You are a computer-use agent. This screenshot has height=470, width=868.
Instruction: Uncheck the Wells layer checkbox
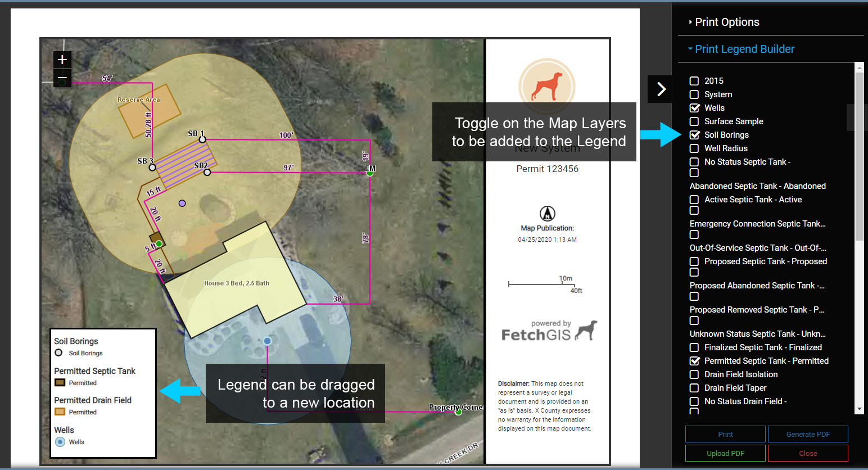click(x=694, y=108)
